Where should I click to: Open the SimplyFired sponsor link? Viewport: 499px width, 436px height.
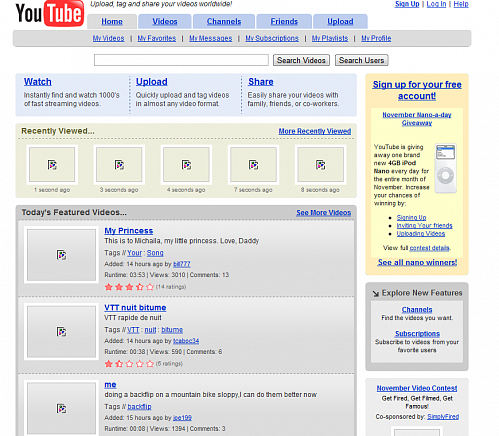[x=443, y=417]
